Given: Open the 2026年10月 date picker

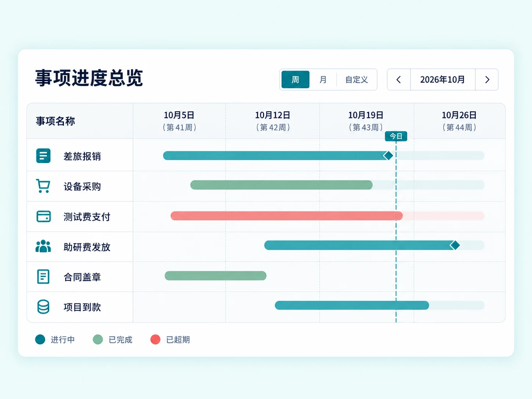Looking at the screenshot, I should pyautogui.click(x=443, y=80).
